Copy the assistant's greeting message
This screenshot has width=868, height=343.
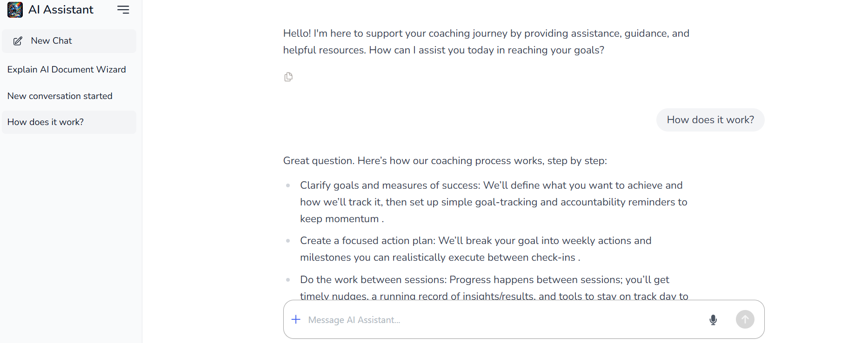(288, 77)
